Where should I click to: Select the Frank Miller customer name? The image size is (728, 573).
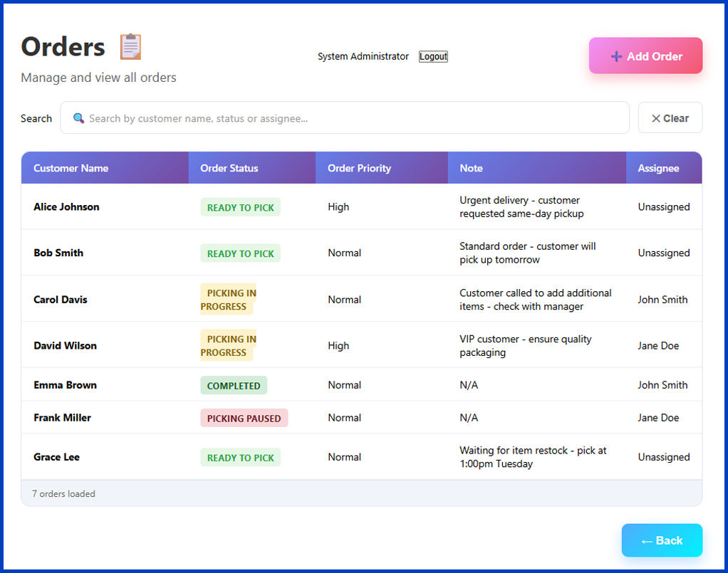click(x=62, y=418)
